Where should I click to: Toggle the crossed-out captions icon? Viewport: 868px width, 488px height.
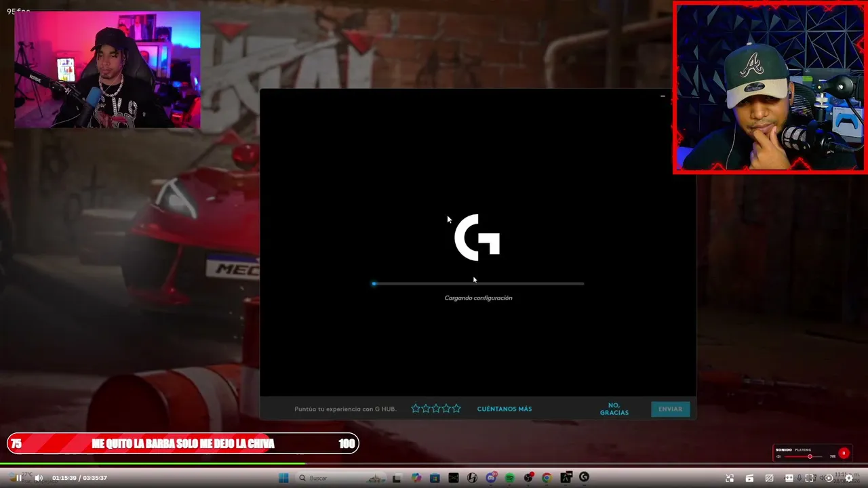(769, 478)
